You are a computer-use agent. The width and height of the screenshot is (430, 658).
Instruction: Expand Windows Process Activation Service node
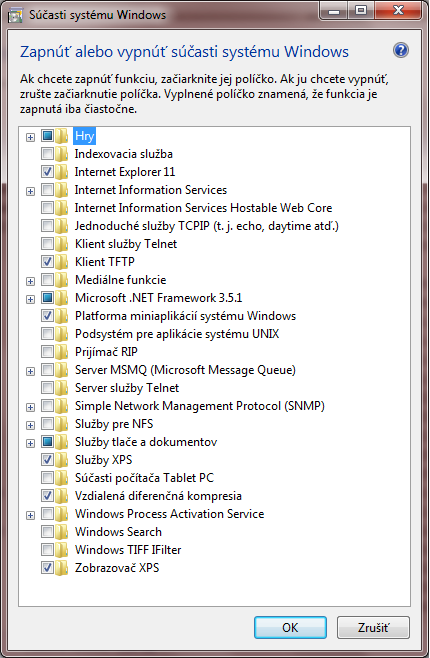[30, 515]
